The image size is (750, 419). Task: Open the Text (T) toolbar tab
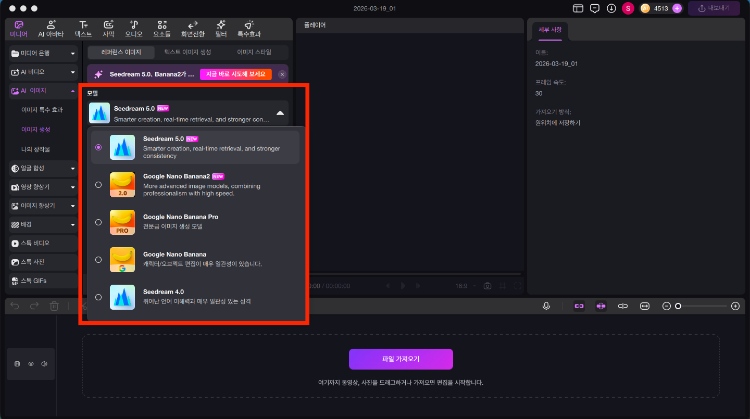[x=83, y=29]
